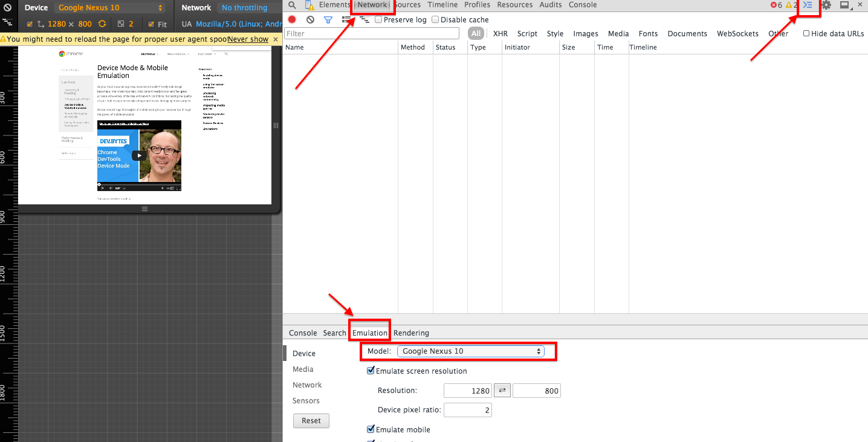Screen dimensions: 868x442
Task: Click the DevTools magnifier inspect icon
Action: 293,5
